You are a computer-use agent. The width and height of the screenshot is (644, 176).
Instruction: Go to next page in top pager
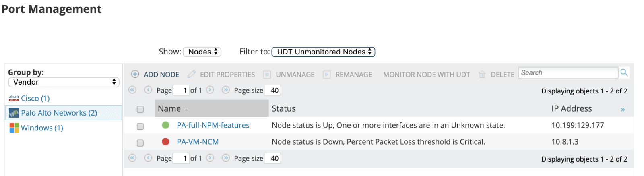(x=210, y=90)
